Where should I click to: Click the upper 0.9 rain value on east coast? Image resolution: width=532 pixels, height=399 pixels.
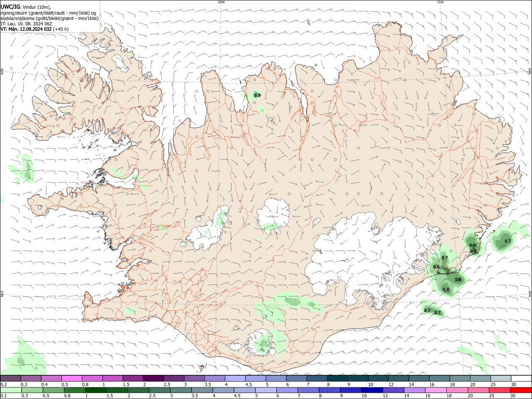click(x=473, y=245)
